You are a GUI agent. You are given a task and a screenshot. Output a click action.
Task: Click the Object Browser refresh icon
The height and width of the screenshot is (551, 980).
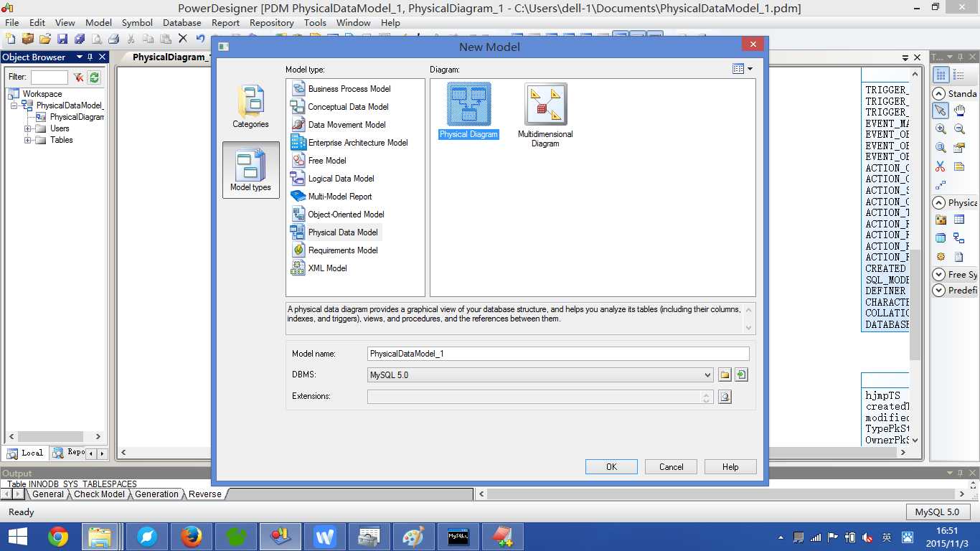coord(95,77)
